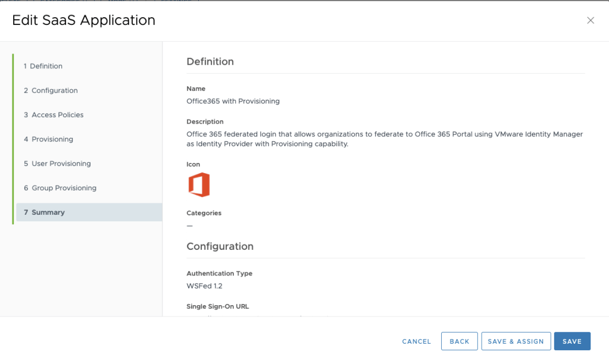Go back using the Back button

[459, 341]
